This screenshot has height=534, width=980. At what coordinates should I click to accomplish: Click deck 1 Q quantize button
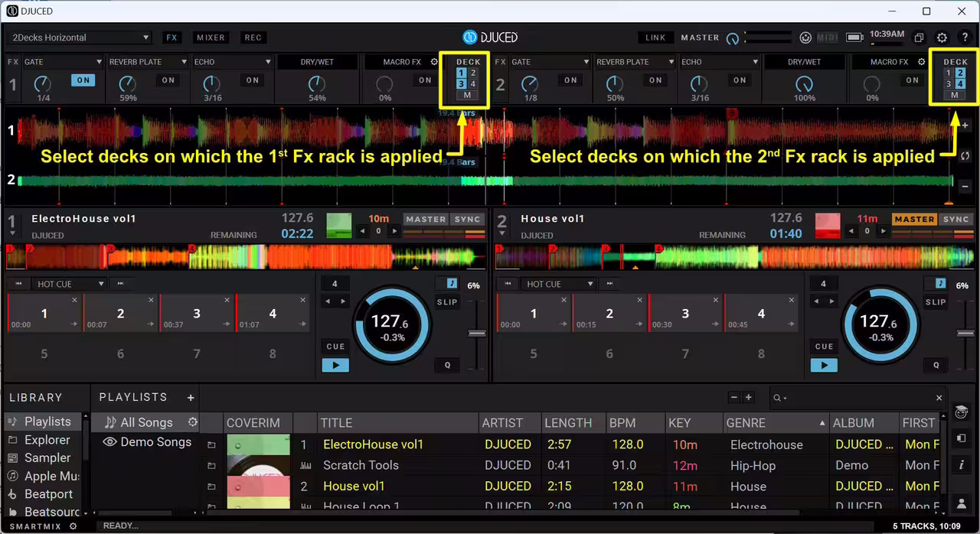point(448,365)
